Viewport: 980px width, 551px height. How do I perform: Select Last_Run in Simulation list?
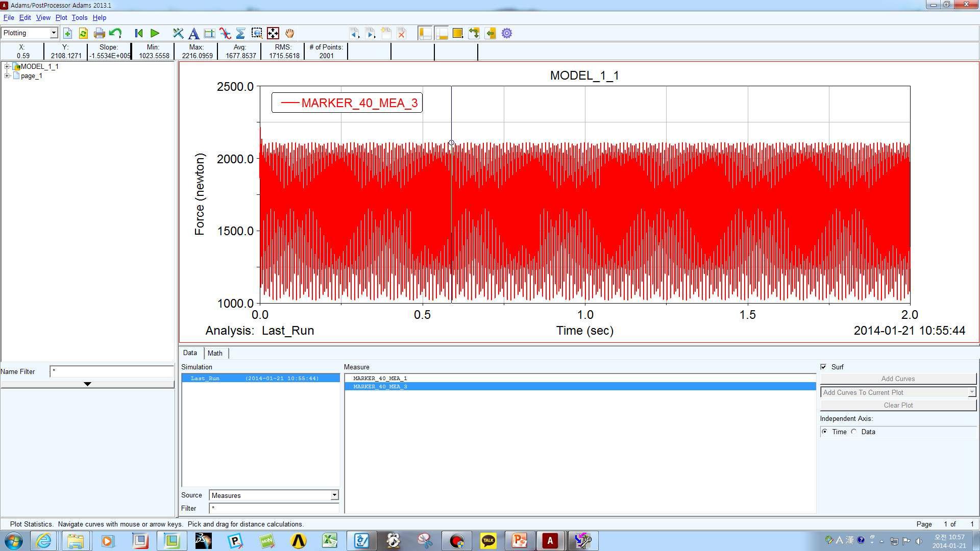pyautogui.click(x=261, y=379)
